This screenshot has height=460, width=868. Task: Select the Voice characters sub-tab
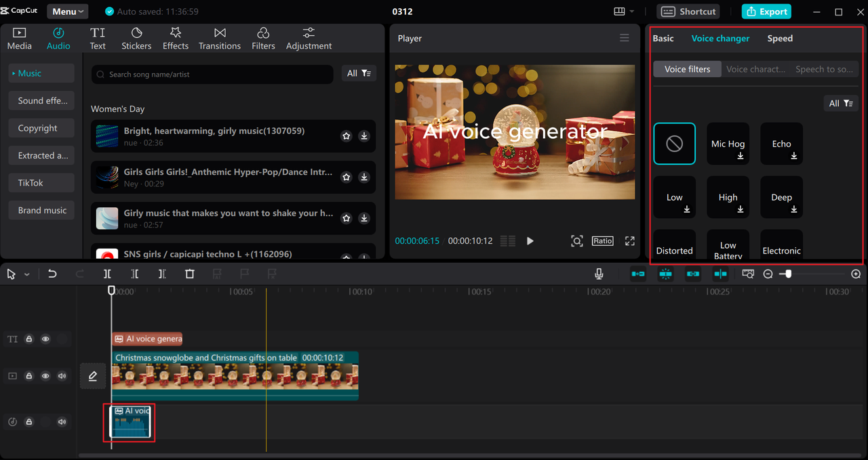[x=755, y=69]
